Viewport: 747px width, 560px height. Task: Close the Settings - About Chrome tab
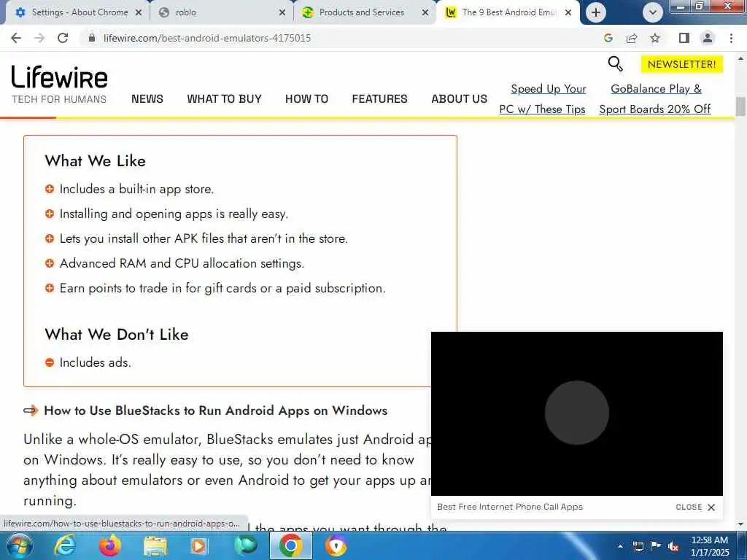139,12
